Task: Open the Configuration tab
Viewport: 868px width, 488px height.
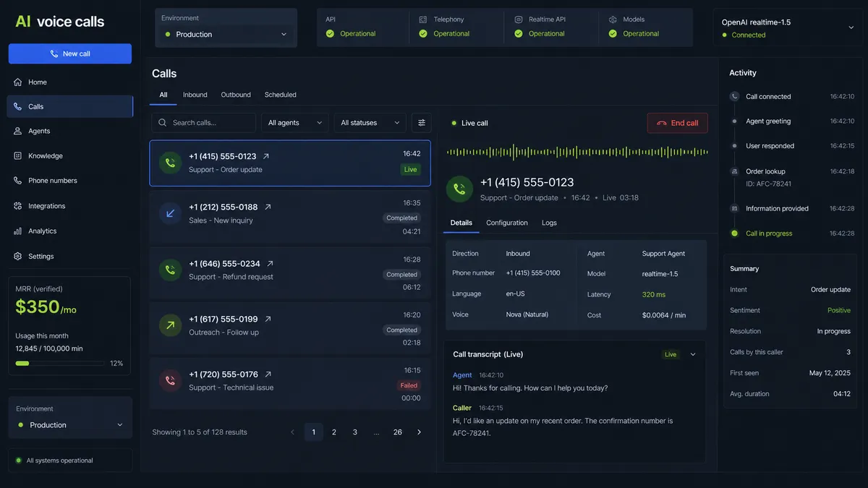Action: pos(507,223)
